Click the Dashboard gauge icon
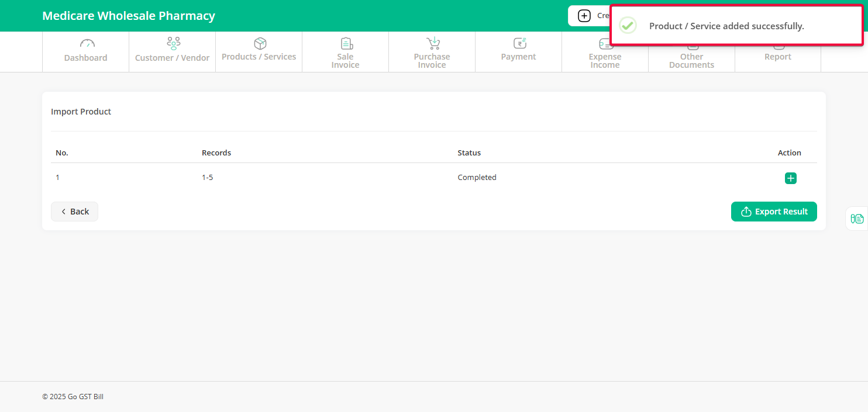The width and height of the screenshot is (868, 412). click(87, 43)
